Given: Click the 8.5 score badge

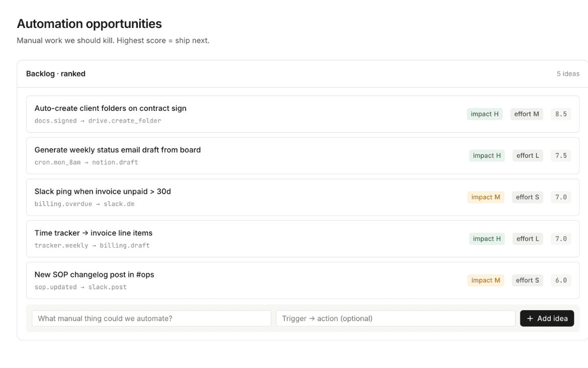Looking at the screenshot, I should coord(561,114).
